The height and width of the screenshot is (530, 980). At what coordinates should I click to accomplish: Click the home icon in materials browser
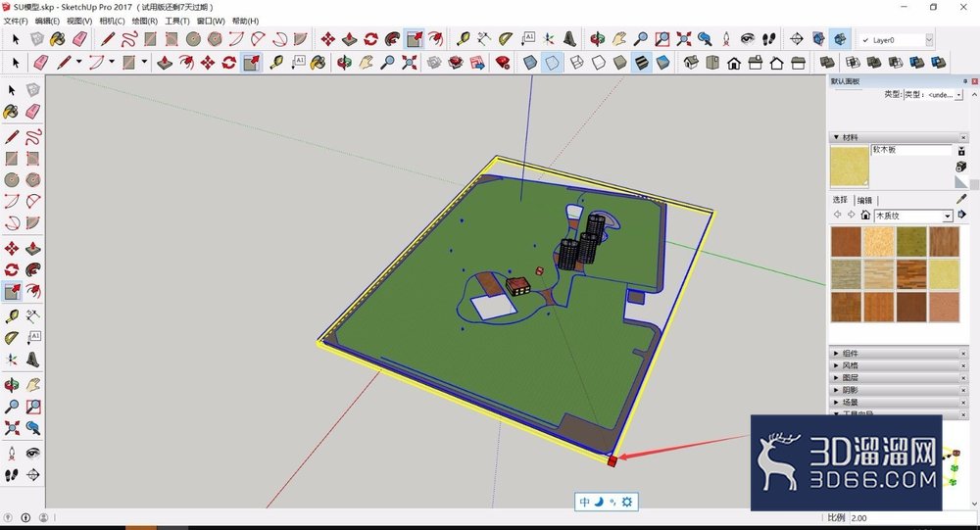[x=865, y=215]
